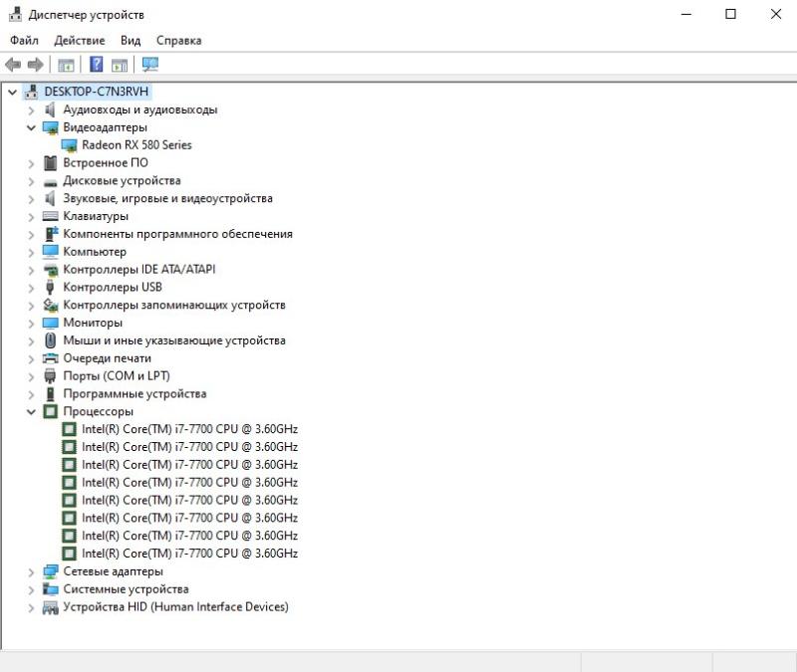Expand Звуковые, игровые и видеоустройства category
The height and width of the screenshot is (672, 797).
31,199
